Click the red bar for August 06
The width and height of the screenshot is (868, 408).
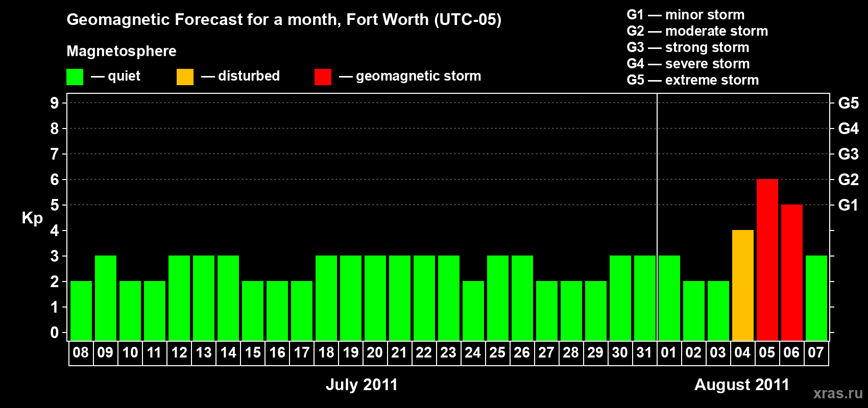pyautogui.click(x=792, y=272)
